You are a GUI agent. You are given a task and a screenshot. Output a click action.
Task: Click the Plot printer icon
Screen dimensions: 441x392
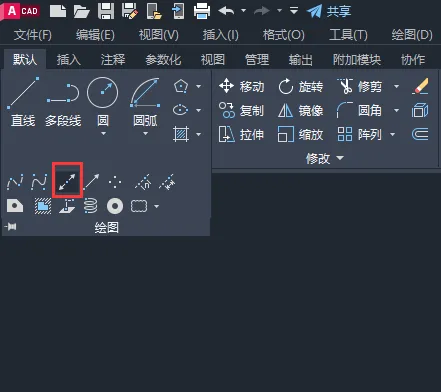(x=202, y=11)
